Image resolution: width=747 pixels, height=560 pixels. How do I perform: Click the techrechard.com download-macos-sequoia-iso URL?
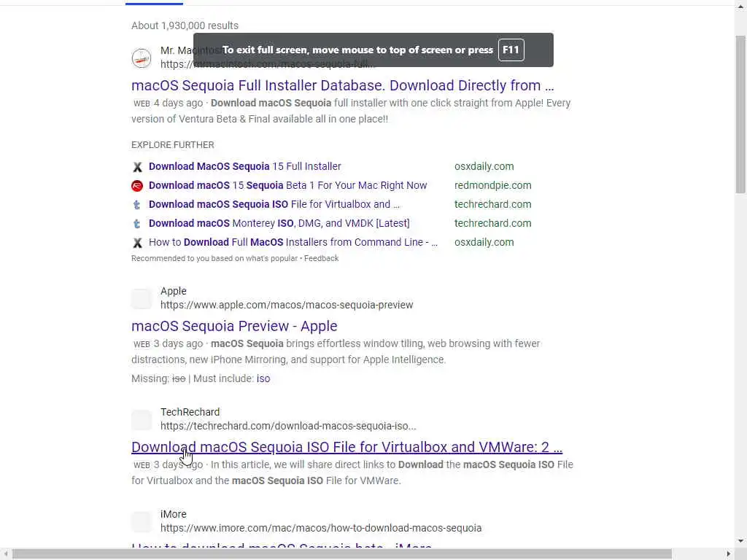[x=288, y=426]
